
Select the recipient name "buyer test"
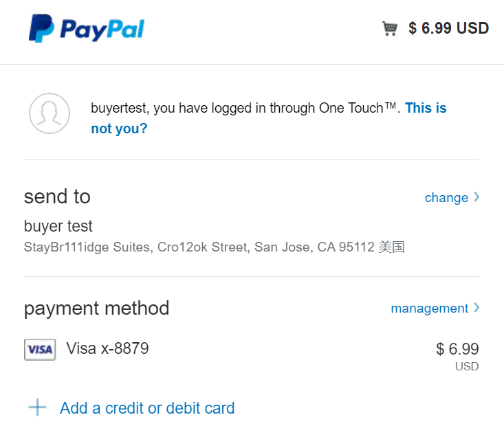(x=58, y=226)
